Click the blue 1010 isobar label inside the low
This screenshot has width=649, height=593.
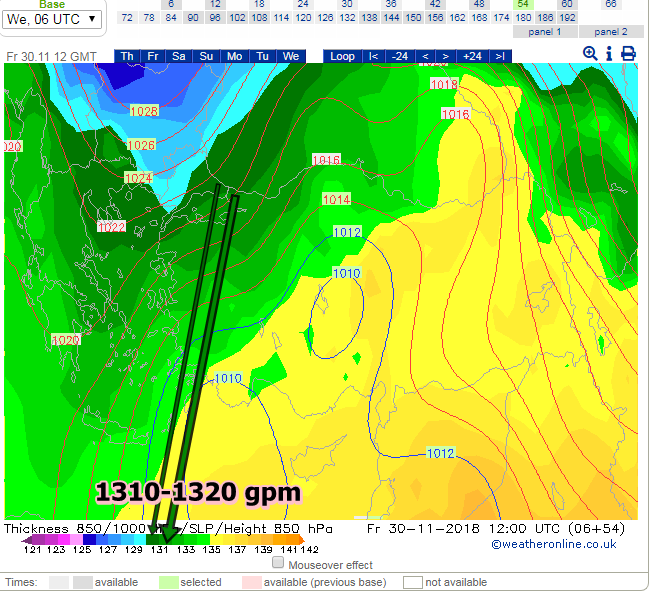click(347, 273)
